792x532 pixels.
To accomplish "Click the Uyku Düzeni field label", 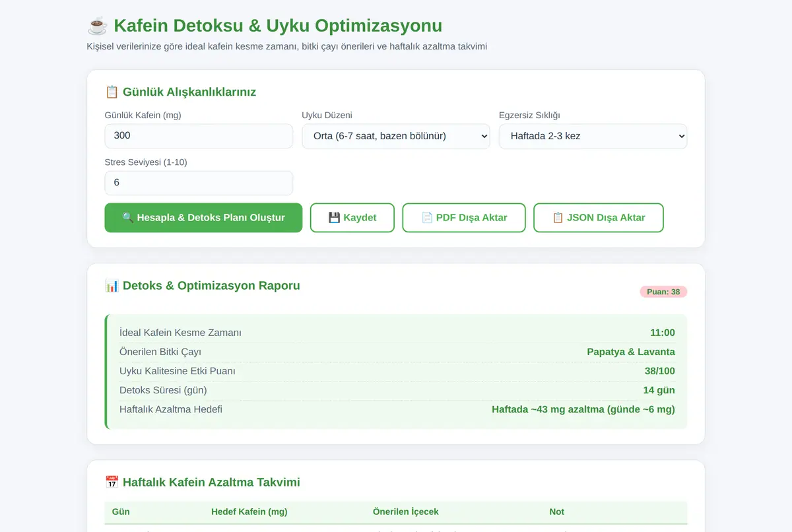I will [327, 115].
